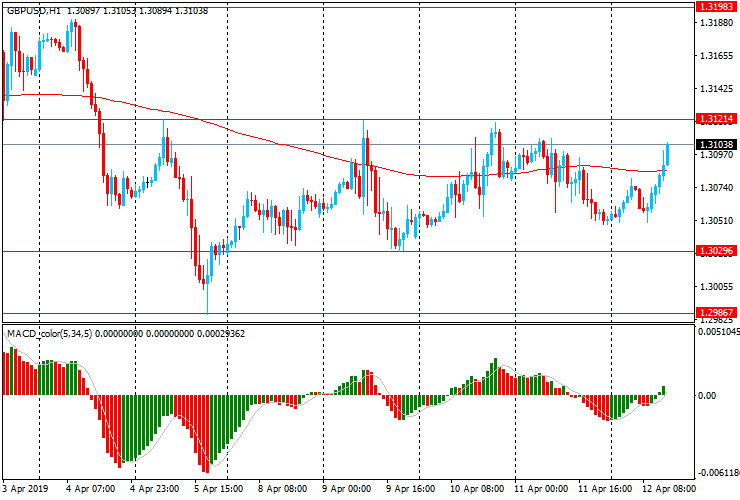
Task: Click the 1.31214 resistance price label
Action: click(715, 119)
